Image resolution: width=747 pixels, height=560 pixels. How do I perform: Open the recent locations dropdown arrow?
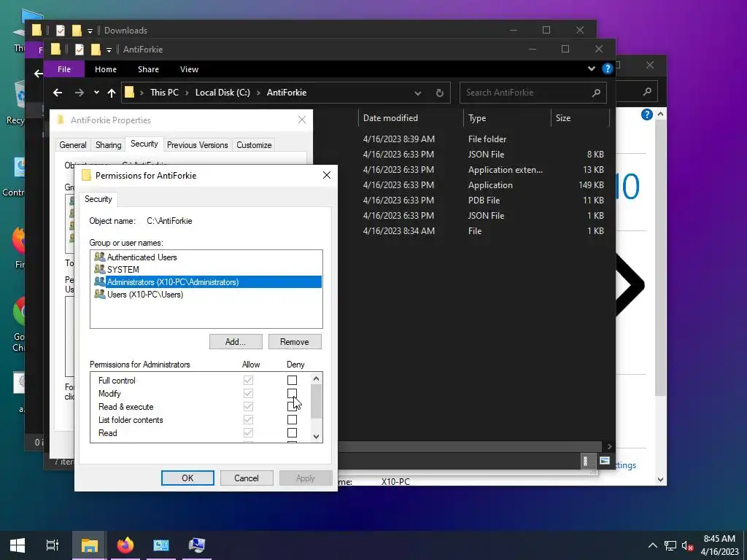pyautogui.click(x=96, y=93)
